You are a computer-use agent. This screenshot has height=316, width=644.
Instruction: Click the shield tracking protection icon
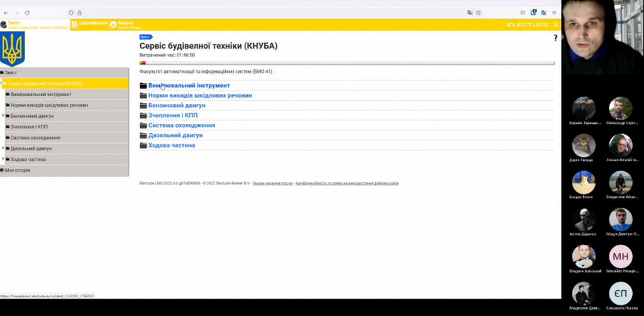pos(72,13)
